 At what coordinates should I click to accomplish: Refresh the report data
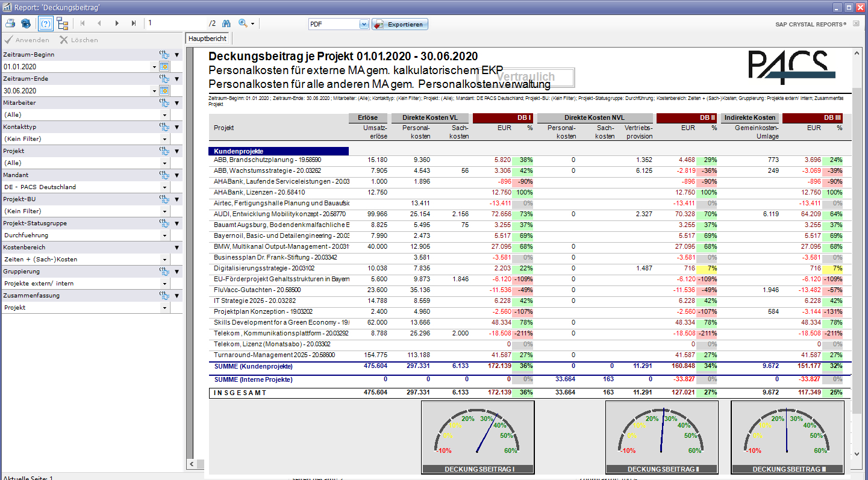26,24
